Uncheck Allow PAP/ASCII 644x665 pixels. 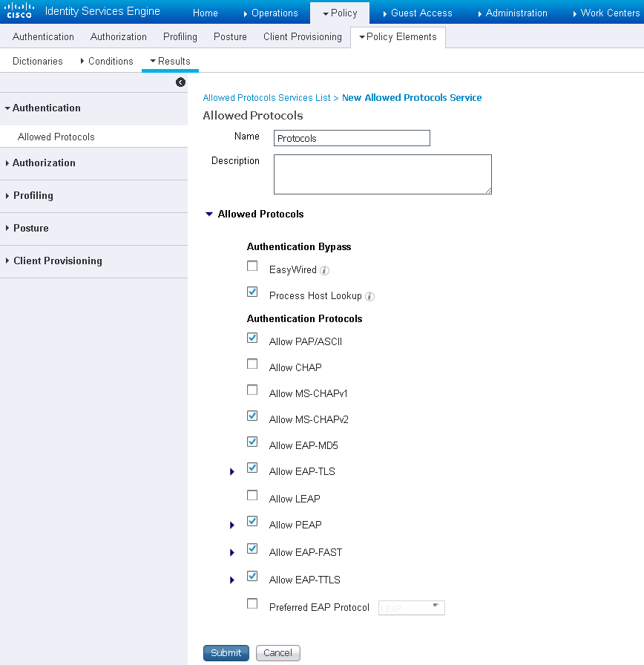tap(252, 338)
